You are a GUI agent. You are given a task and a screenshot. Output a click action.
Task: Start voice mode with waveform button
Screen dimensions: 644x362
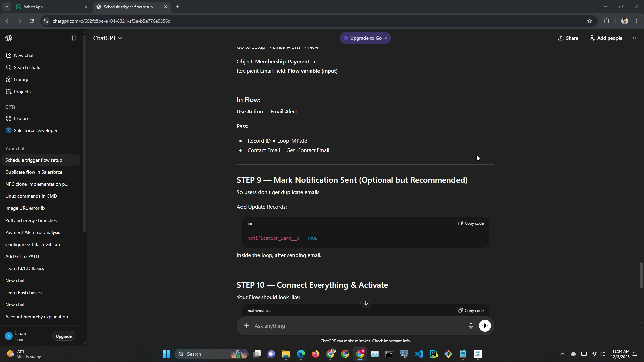tap(485, 326)
